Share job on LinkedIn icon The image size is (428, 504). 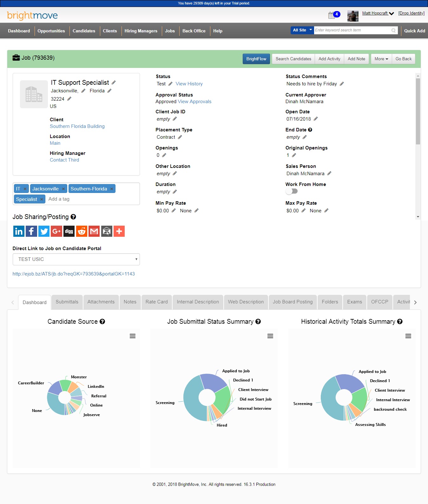[x=19, y=231]
